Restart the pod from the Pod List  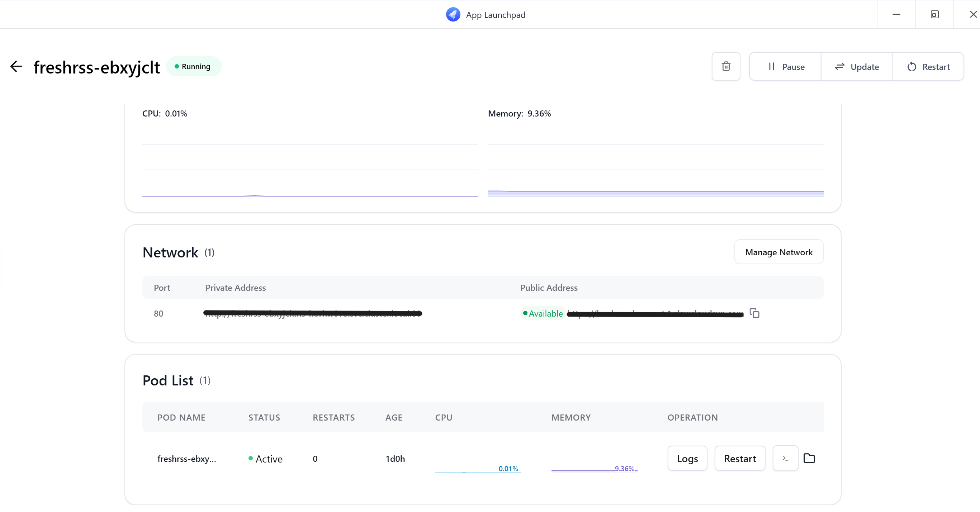(x=739, y=458)
